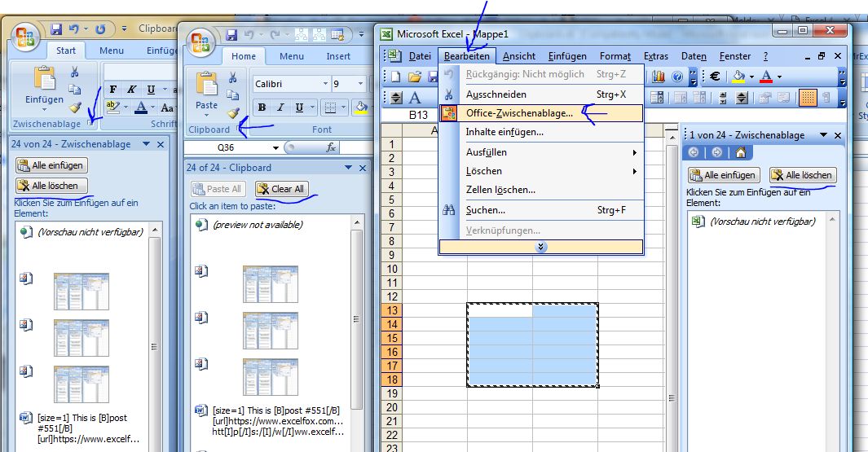Toggle bold B in the Home window
Viewport: 868px width, 452px height.
pyautogui.click(x=262, y=108)
